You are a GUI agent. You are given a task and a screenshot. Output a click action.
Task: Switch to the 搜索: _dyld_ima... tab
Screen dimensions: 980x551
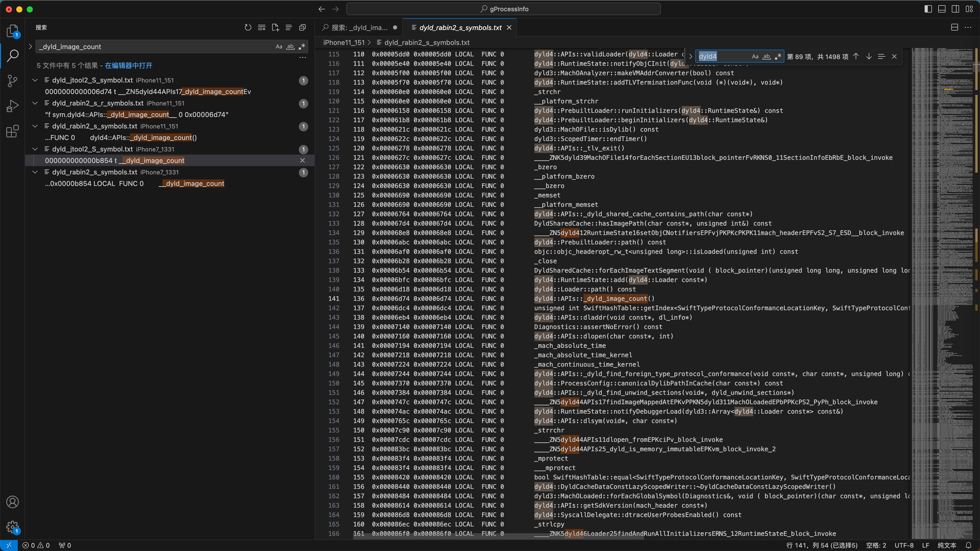(x=359, y=27)
